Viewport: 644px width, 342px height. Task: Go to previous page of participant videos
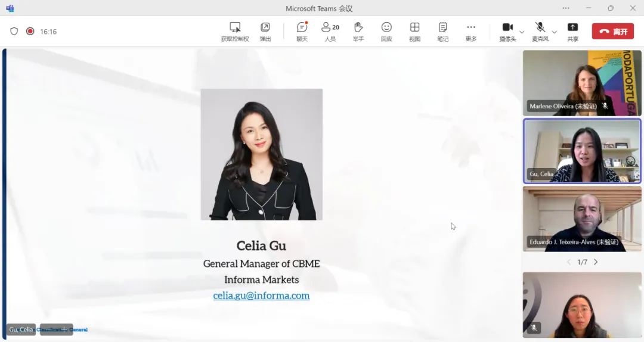568,262
